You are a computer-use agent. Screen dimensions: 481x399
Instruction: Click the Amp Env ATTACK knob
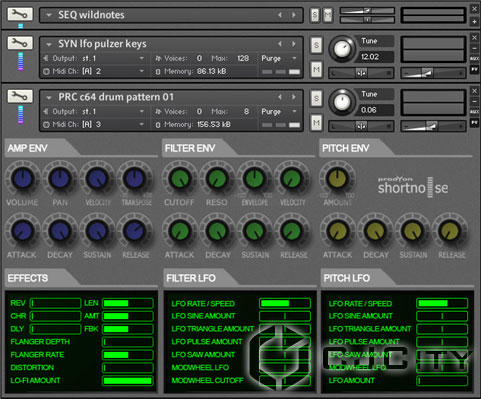pos(22,231)
